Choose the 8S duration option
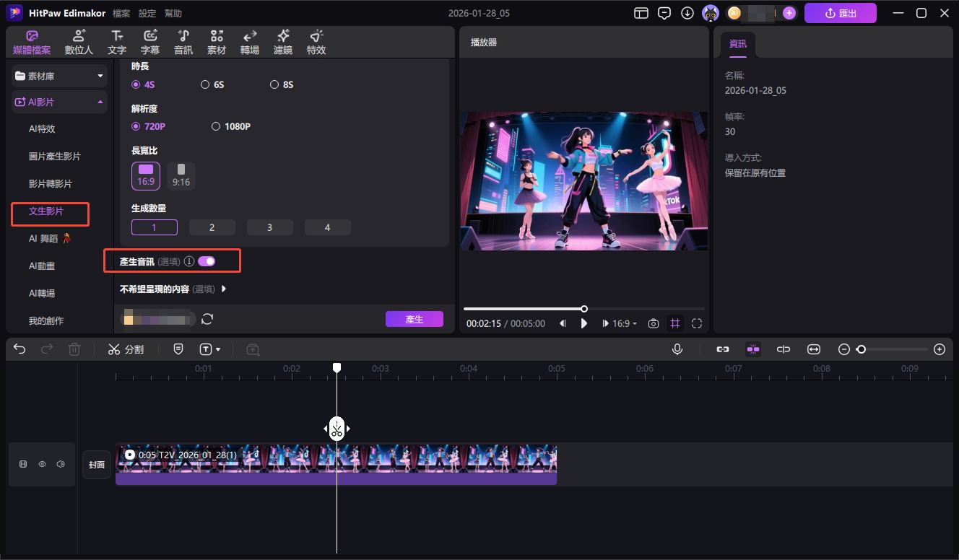959x560 pixels. pos(274,84)
